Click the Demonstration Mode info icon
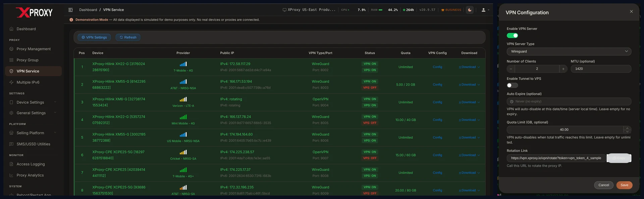The image size is (644, 199). (x=71, y=20)
